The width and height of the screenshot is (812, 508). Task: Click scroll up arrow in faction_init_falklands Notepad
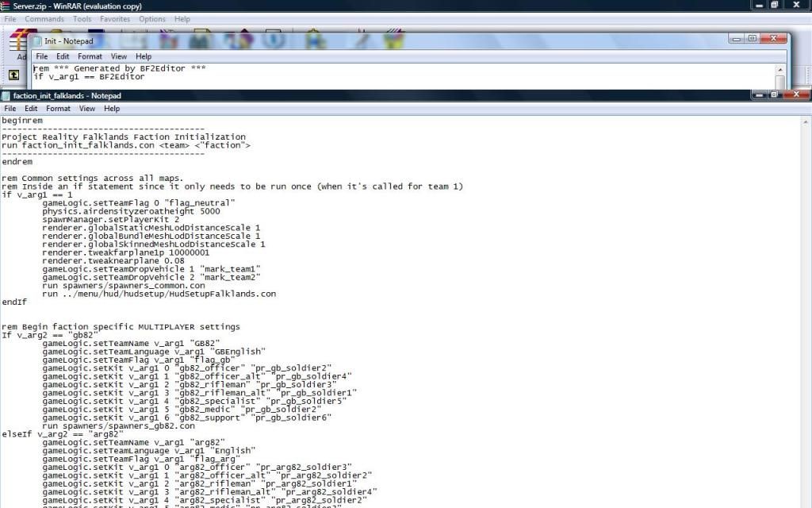coord(806,122)
